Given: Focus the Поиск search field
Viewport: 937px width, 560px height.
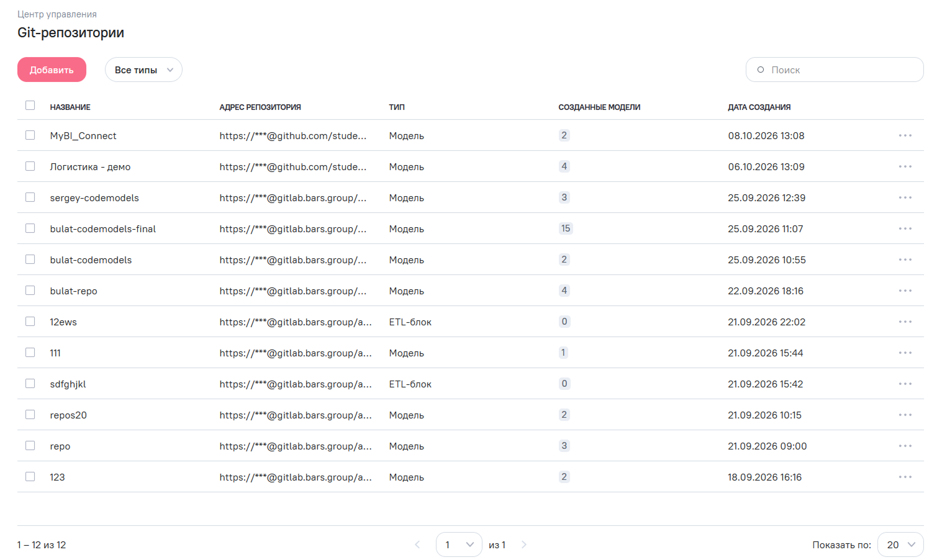Looking at the screenshot, I should coord(835,70).
